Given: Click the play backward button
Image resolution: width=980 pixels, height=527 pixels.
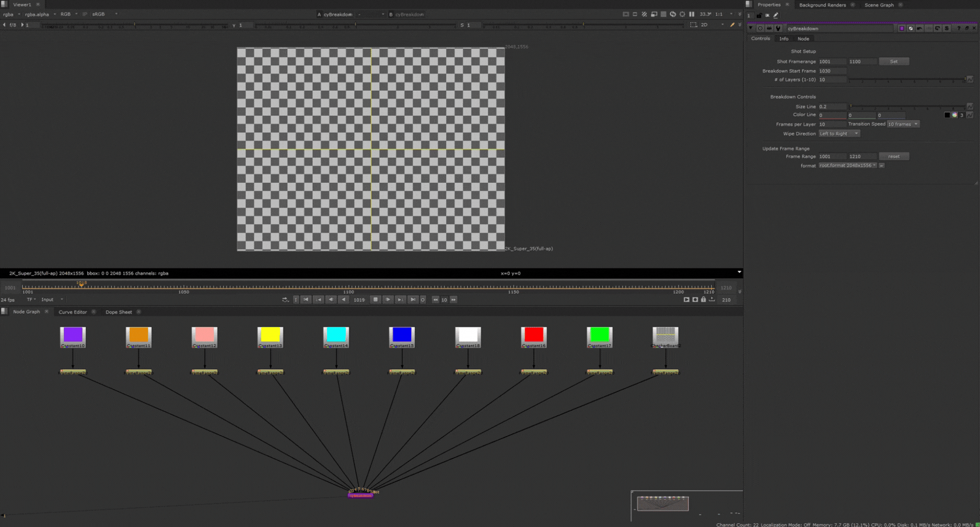Looking at the screenshot, I should (344, 300).
